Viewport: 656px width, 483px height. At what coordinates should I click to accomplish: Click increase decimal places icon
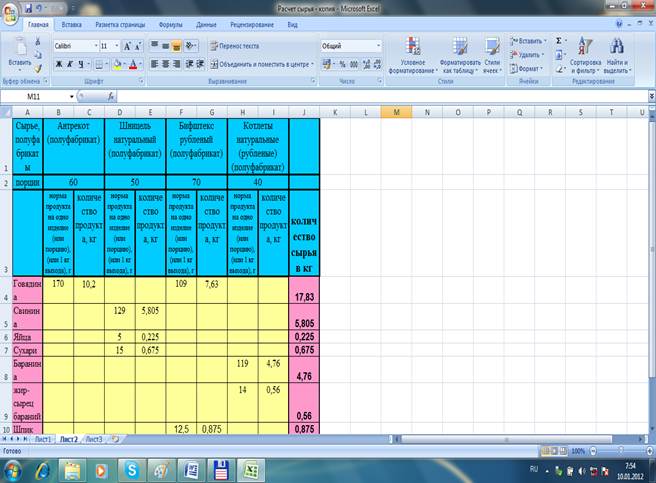[x=366, y=64]
